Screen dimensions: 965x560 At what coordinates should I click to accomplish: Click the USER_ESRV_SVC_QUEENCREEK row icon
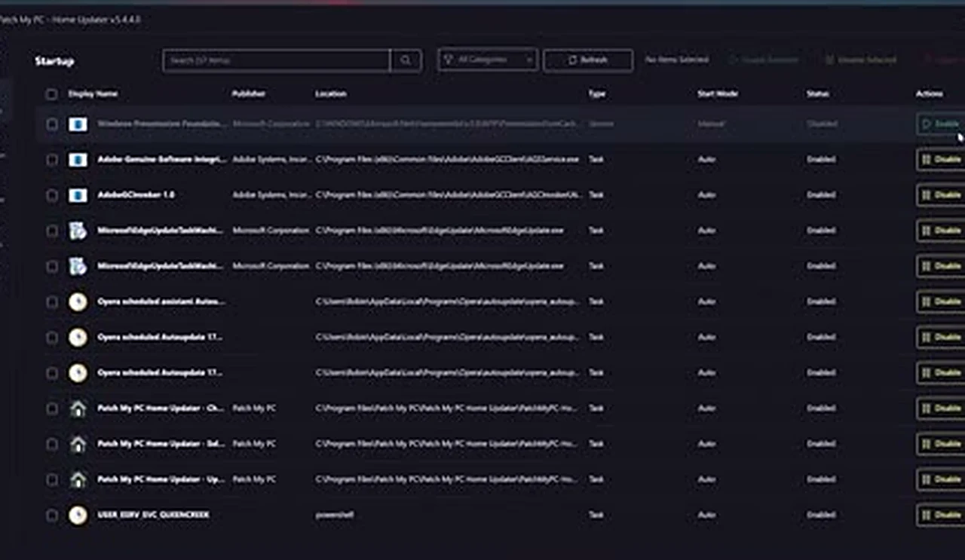(78, 516)
